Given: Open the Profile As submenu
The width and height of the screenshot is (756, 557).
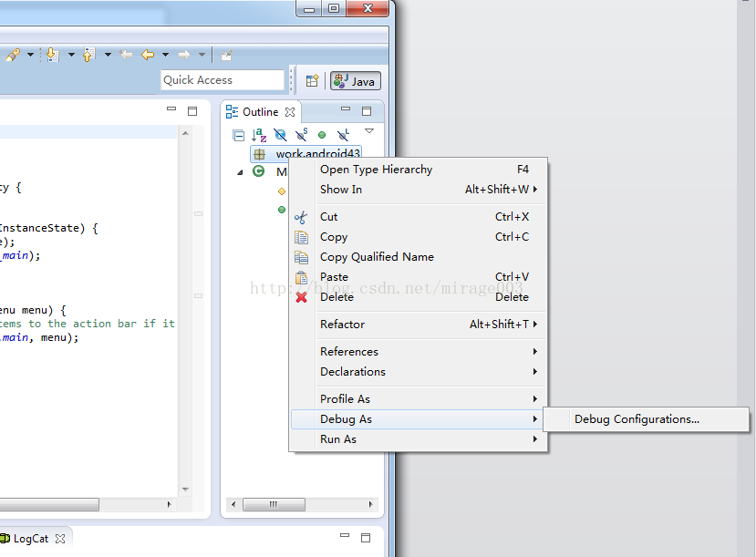Looking at the screenshot, I should tap(418, 399).
